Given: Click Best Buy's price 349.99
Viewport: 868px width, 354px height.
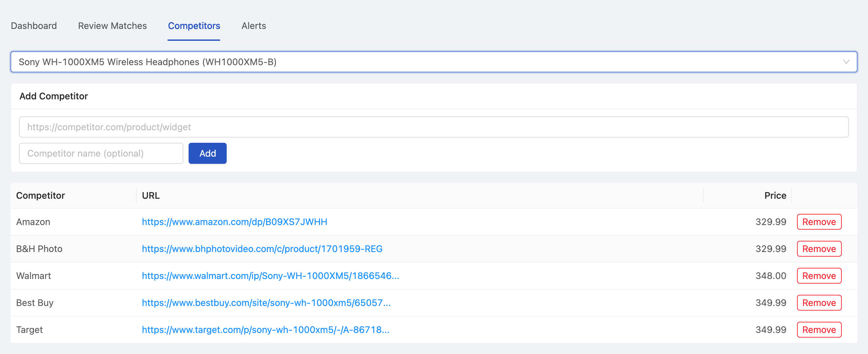Looking at the screenshot, I should (771, 303).
